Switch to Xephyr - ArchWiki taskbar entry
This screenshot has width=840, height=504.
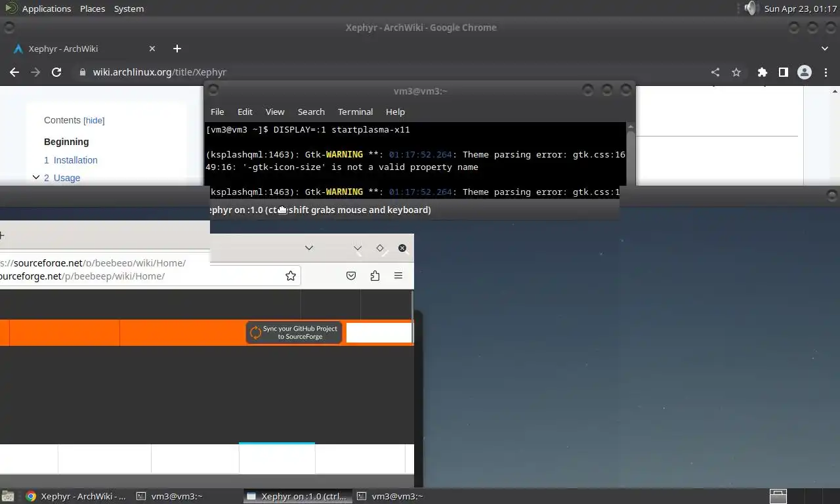pos(76,497)
